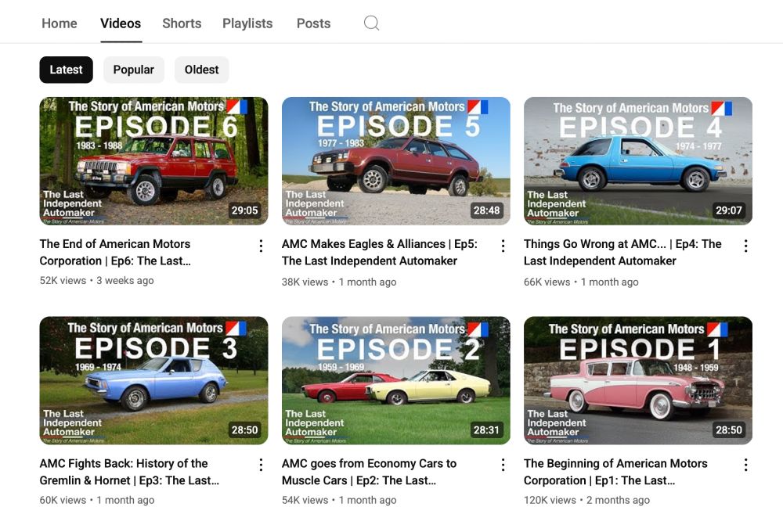Click the 28:48 duration badge on Episode 5
Viewport: 783px width, 532px height.
click(486, 210)
